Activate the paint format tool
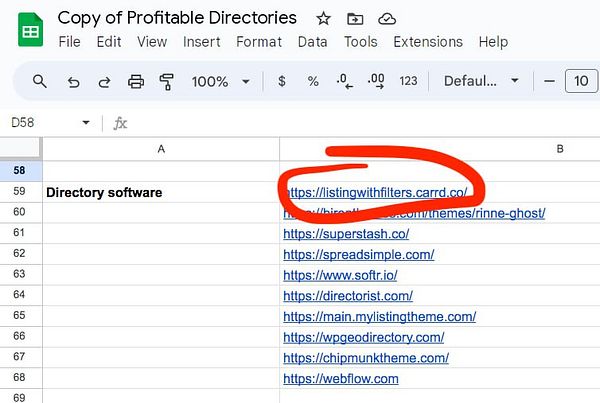600x403 pixels. pos(166,82)
